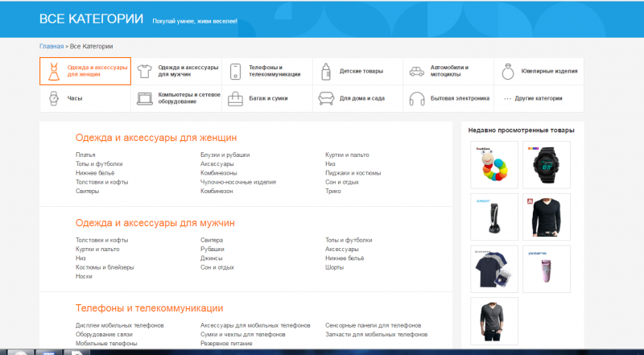644x355 pixels.
Task: Open the pink Polaris device thumbnail
Action: pos(547,269)
